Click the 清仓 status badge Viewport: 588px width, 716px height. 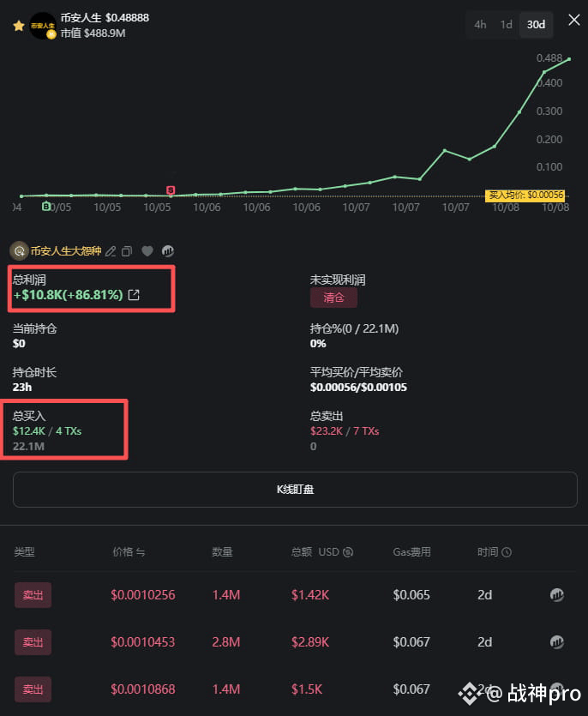point(333,298)
